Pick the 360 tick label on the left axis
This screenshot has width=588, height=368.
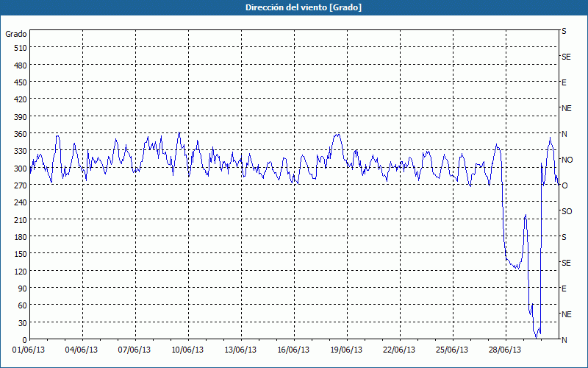click(x=21, y=134)
